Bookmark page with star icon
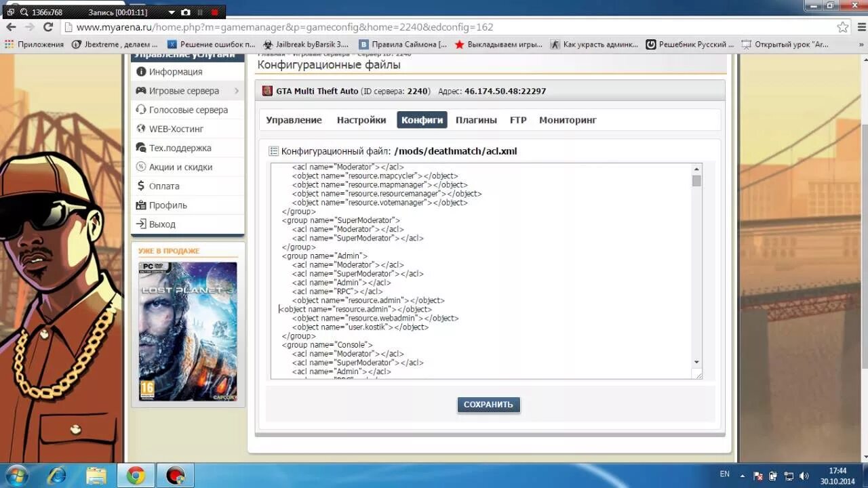This screenshot has height=488, width=868. pyautogui.click(x=843, y=27)
